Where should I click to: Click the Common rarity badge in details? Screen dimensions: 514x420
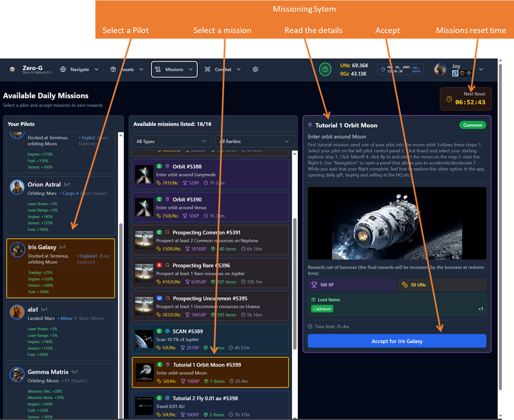(x=473, y=125)
